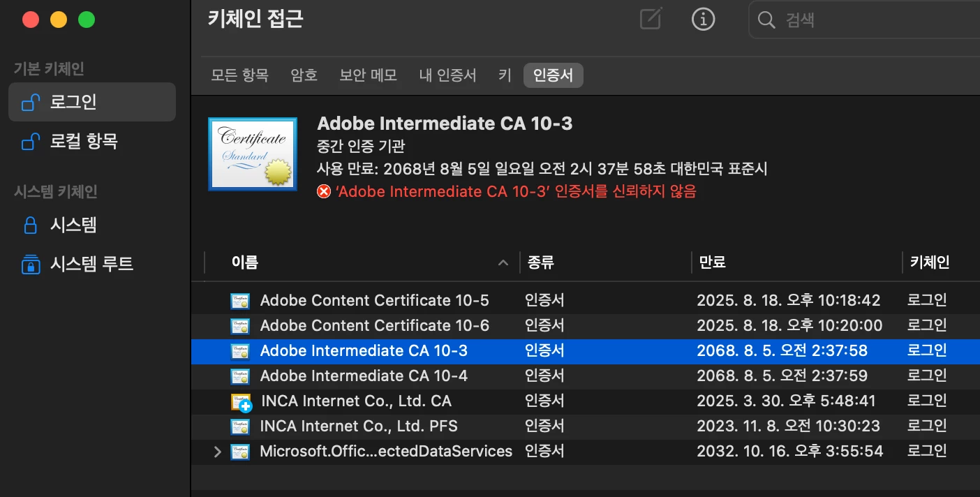Click the 인증서 type cell of INCA PFS row
The height and width of the screenshot is (497, 980).
(x=544, y=426)
